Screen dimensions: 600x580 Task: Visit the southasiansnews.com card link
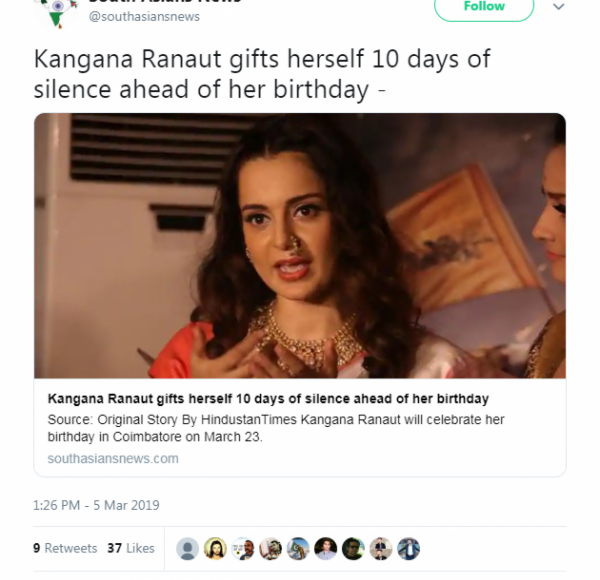[x=113, y=458]
